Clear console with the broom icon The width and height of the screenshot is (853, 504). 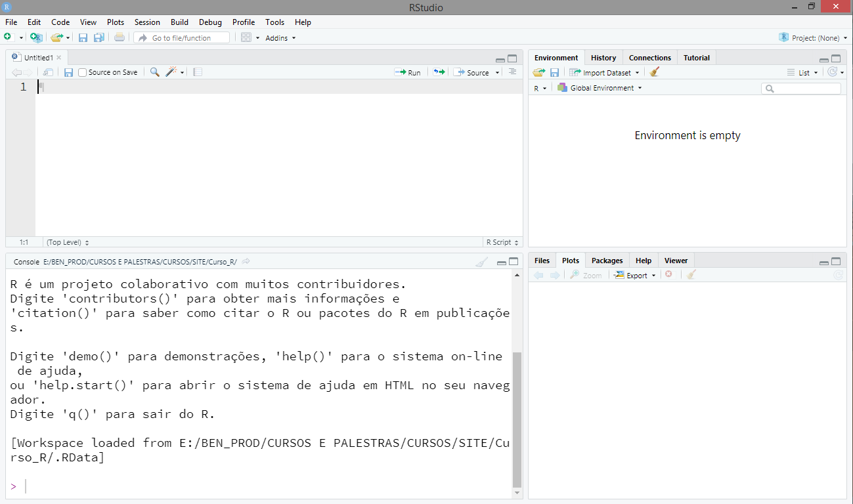coord(481,262)
